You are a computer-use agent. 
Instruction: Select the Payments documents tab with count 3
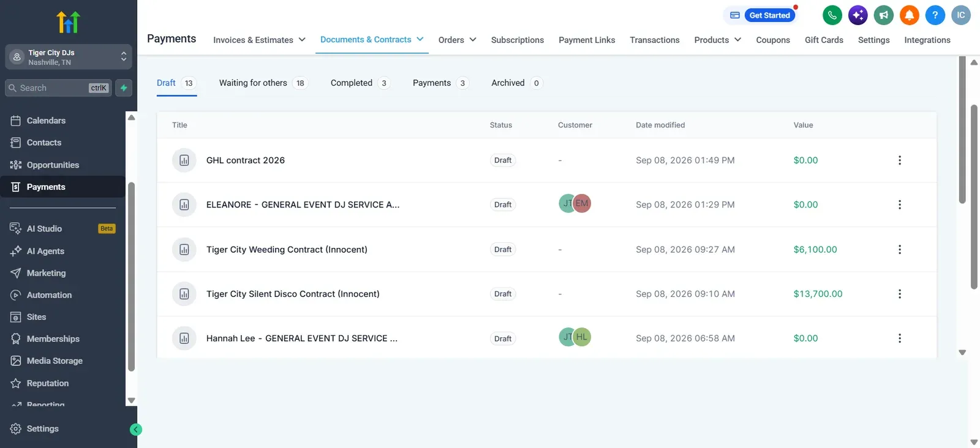[440, 83]
